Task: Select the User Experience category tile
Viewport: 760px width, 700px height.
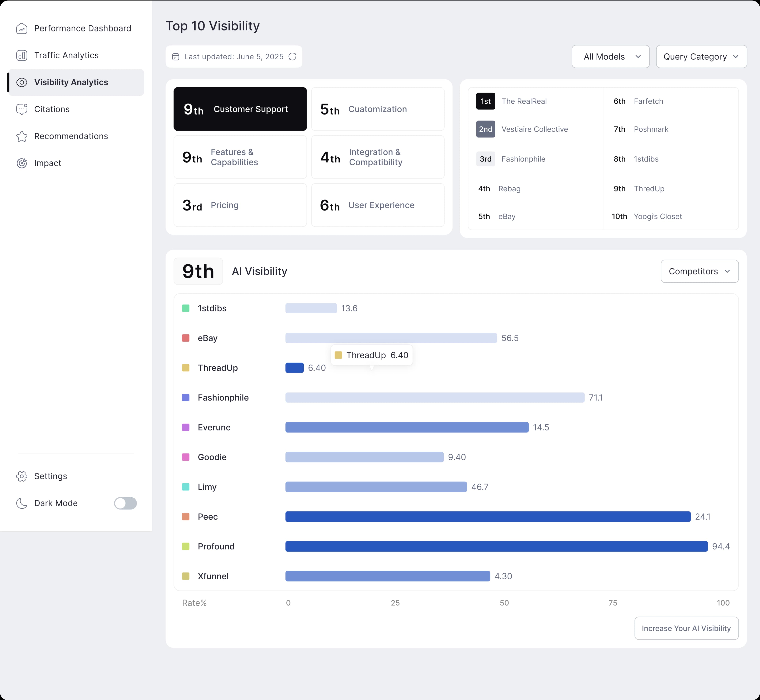Action: point(377,205)
